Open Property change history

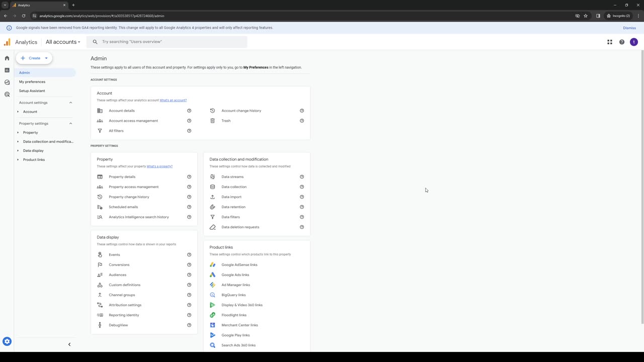click(129, 197)
